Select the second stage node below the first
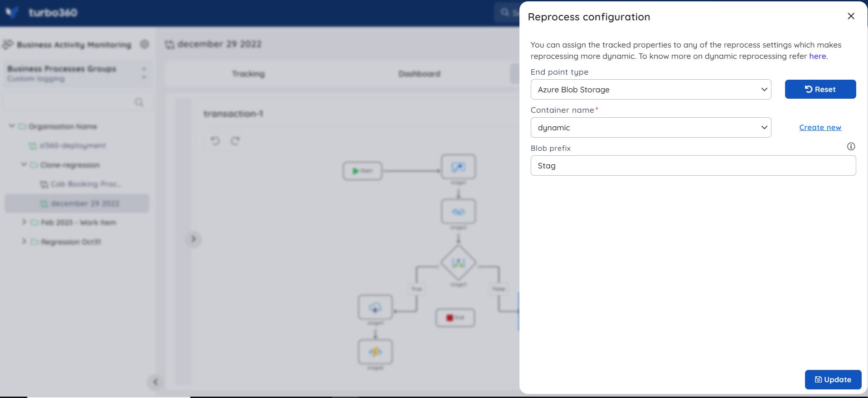This screenshot has width=868, height=398. click(458, 211)
